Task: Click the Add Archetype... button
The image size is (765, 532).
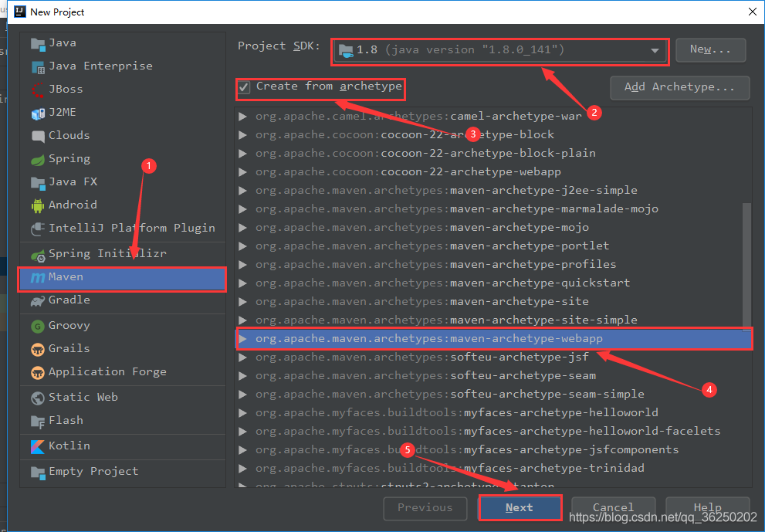Action: [679, 87]
